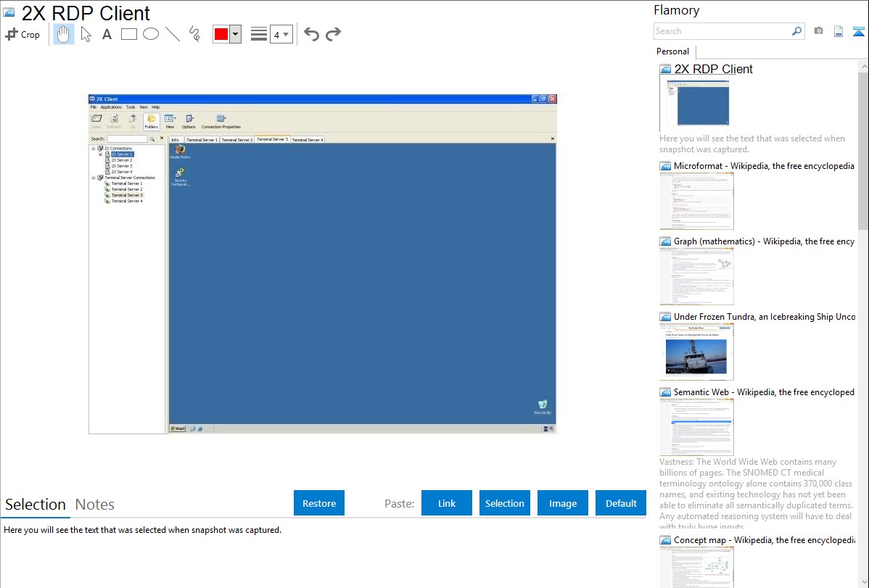Click icon beside Graph (mathematics) title

[665, 241]
